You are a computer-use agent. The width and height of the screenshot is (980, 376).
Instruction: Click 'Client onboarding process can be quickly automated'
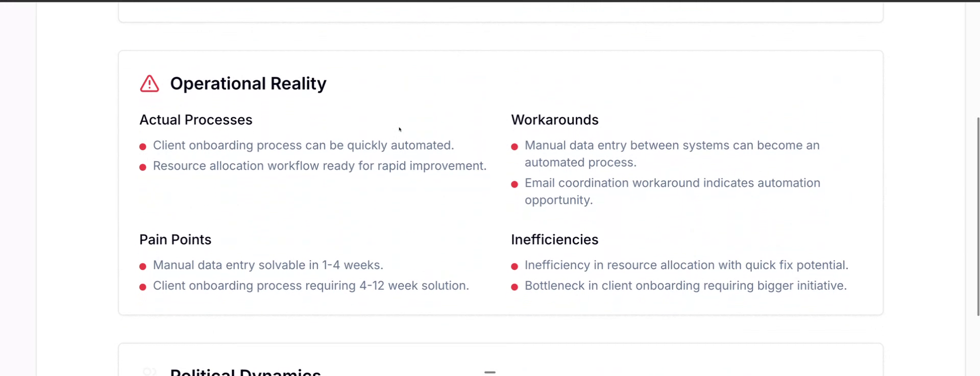point(303,146)
